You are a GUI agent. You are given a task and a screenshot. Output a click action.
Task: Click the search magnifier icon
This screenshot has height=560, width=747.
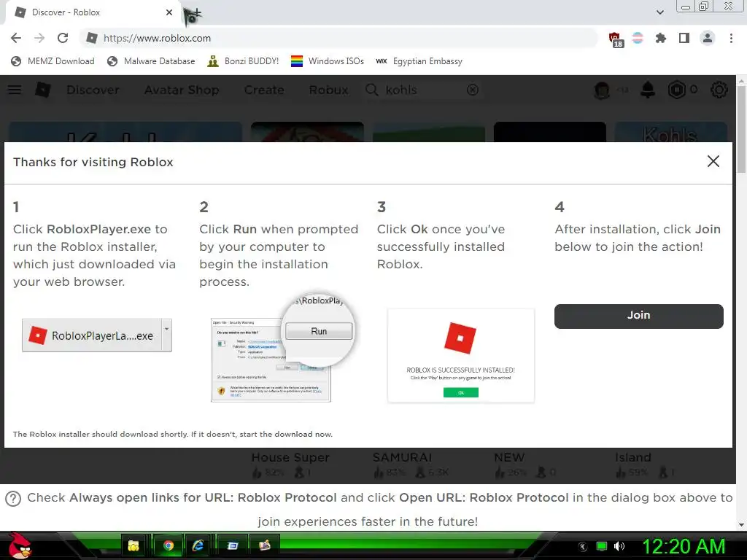coord(371,90)
